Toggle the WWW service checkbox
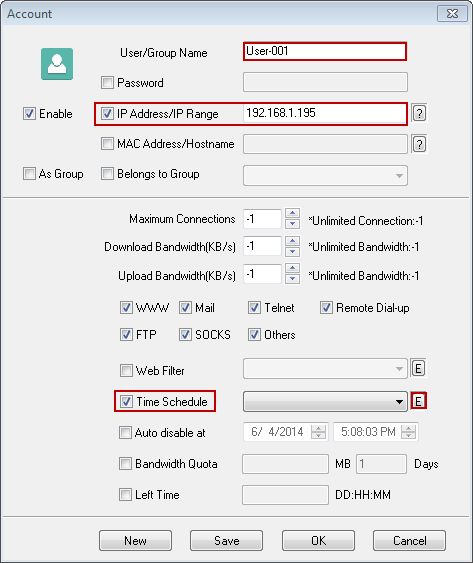 (126, 308)
